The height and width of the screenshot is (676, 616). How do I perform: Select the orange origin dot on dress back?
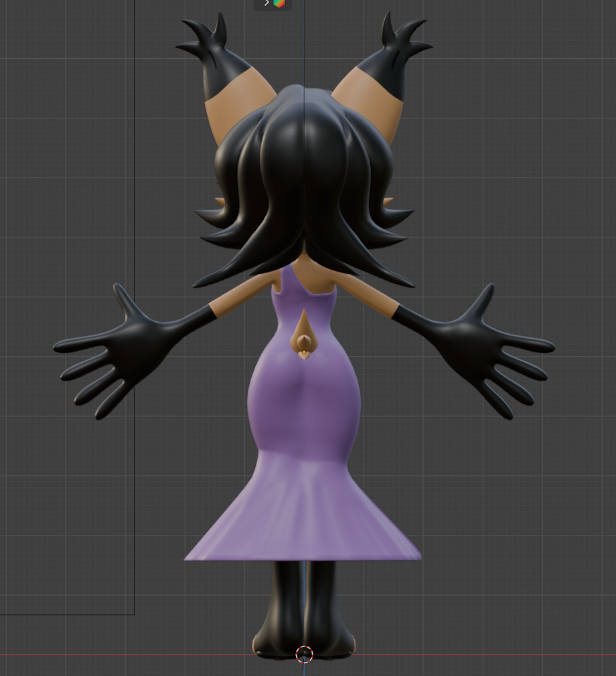(304, 351)
